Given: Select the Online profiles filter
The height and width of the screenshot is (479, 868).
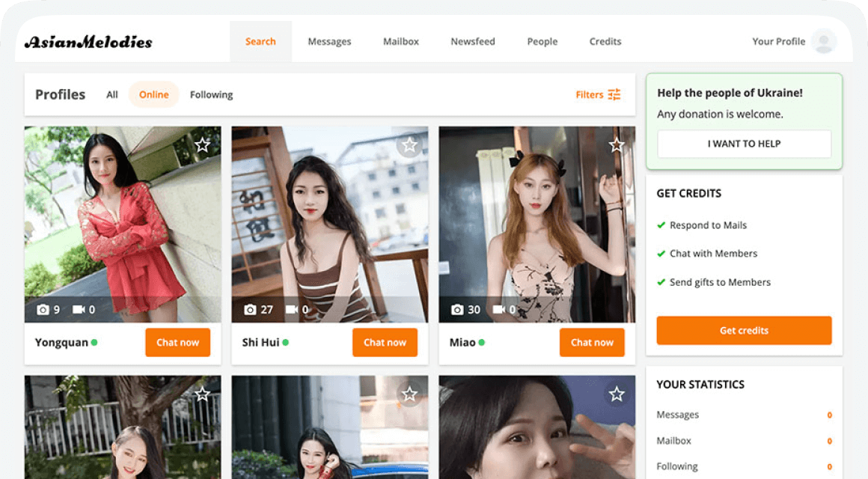Looking at the screenshot, I should tap(153, 94).
